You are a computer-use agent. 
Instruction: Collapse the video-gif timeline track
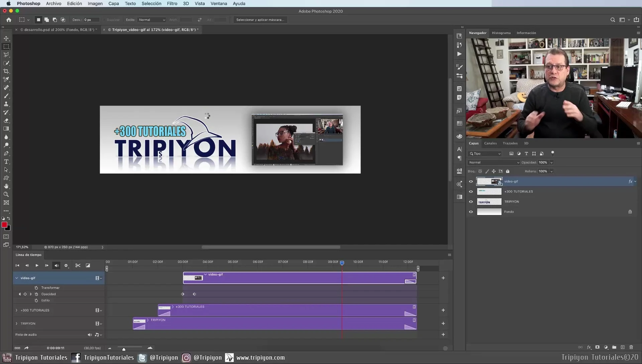(x=17, y=278)
